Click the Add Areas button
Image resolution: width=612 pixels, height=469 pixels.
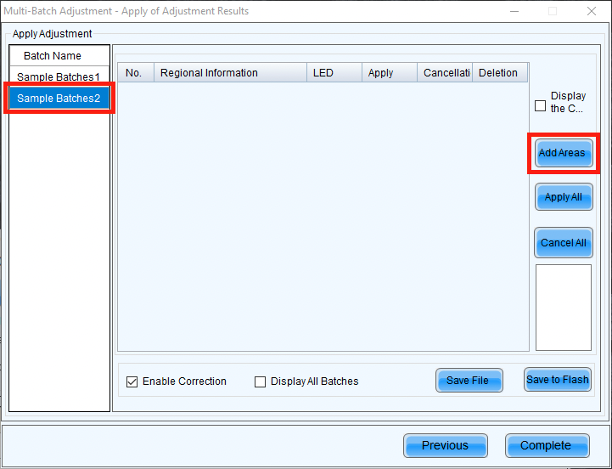point(563,153)
